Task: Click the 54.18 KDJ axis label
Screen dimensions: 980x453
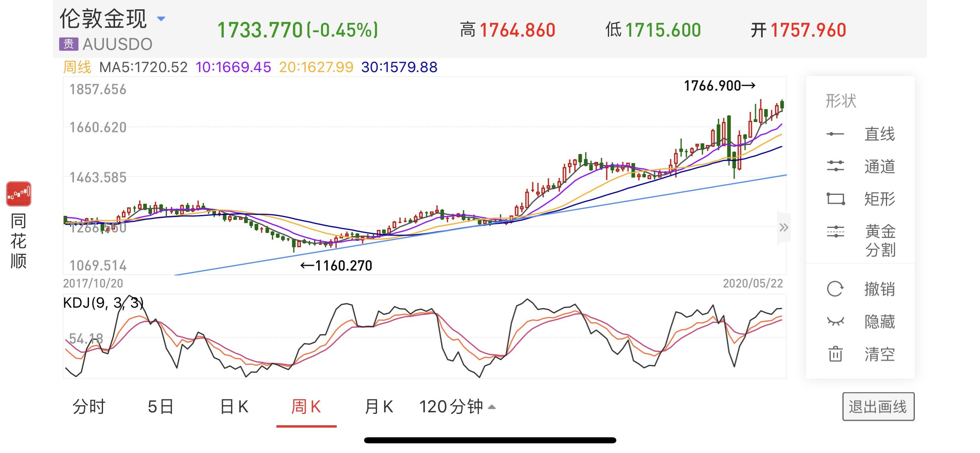Action: pyautogui.click(x=86, y=339)
